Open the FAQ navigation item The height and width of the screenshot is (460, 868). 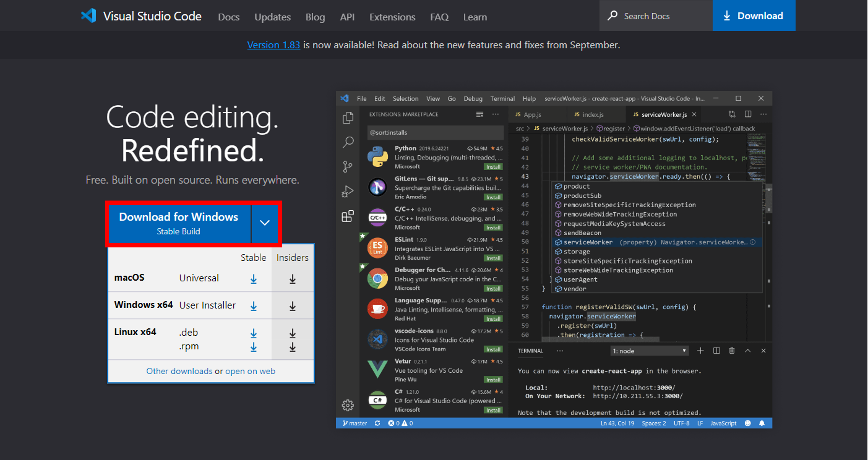[439, 17]
